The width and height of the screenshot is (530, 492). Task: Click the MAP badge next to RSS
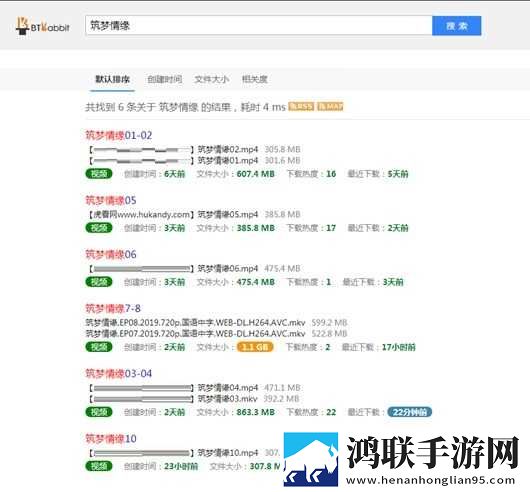pos(330,106)
